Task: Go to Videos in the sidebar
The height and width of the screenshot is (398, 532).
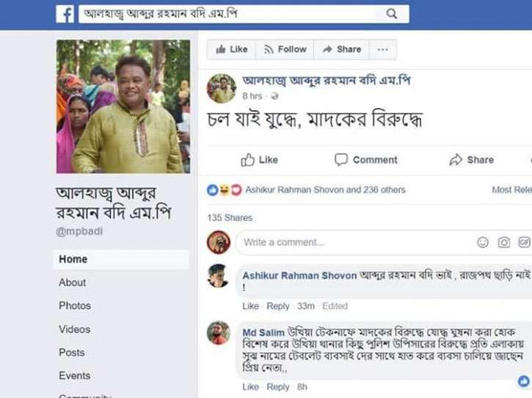Action: point(75,330)
